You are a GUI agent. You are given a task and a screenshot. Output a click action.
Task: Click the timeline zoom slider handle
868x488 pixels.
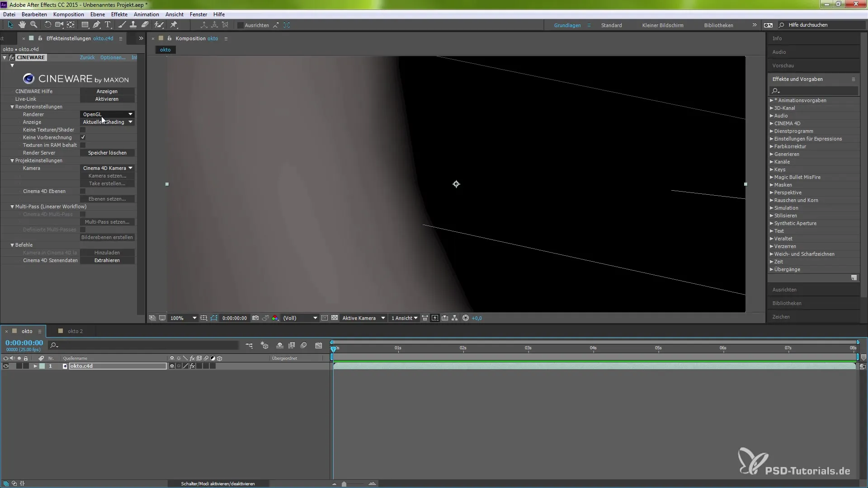[344, 484]
